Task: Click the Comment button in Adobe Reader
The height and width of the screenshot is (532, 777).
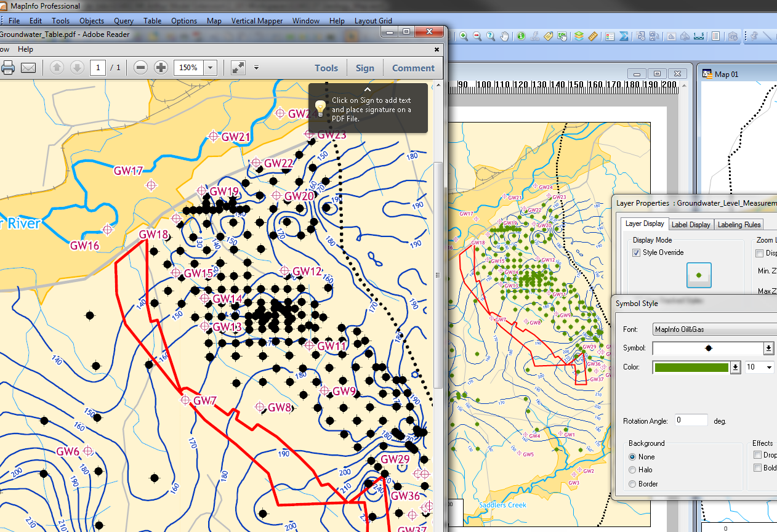Action: pyautogui.click(x=413, y=68)
